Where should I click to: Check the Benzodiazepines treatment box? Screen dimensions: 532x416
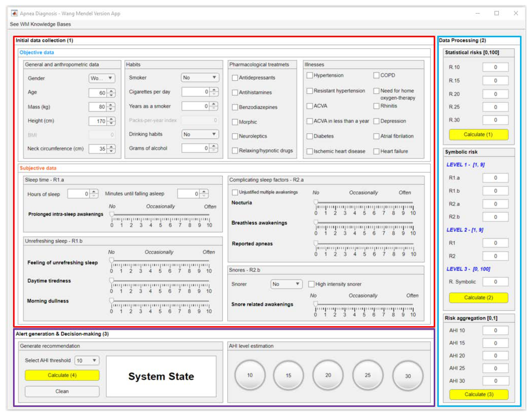235,107
